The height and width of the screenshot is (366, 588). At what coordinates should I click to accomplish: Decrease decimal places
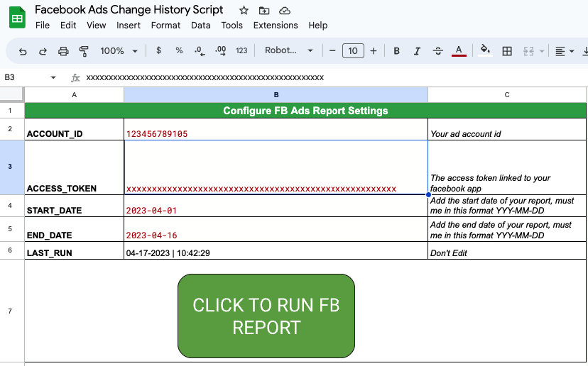pyautogui.click(x=200, y=50)
